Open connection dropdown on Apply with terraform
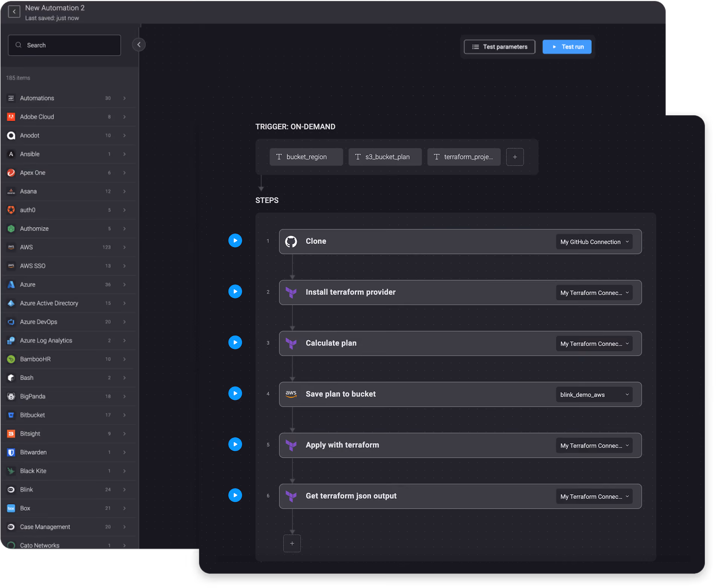Image resolution: width=716 pixels, height=588 pixels. (x=594, y=446)
